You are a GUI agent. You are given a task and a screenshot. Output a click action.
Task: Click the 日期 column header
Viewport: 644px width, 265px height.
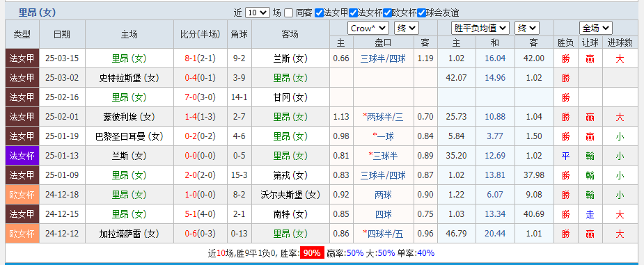click(62, 35)
